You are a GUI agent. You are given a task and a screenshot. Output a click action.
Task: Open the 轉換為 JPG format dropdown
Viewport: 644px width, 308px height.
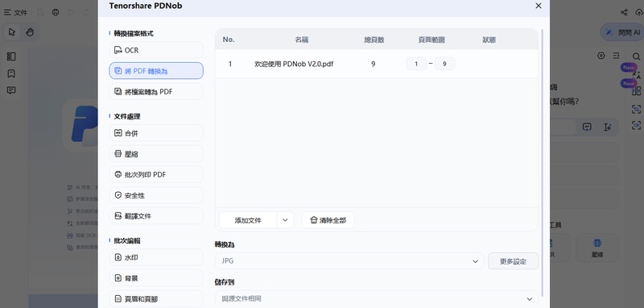click(349, 261)
